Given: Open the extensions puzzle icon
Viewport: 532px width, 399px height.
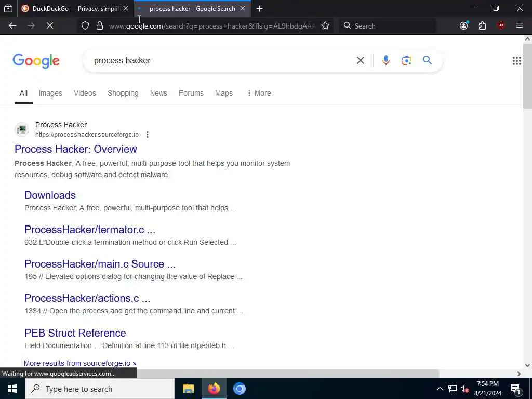Looking at the screenshot, I should click(482, 26).
